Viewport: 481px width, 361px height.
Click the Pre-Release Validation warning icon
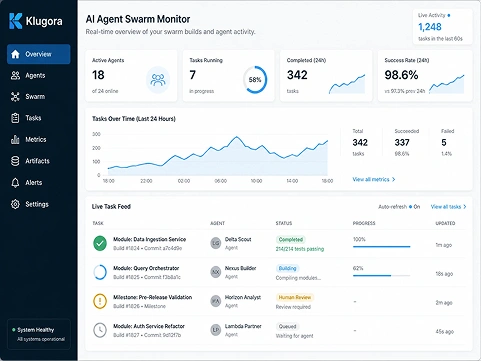[x=100, y=301]
